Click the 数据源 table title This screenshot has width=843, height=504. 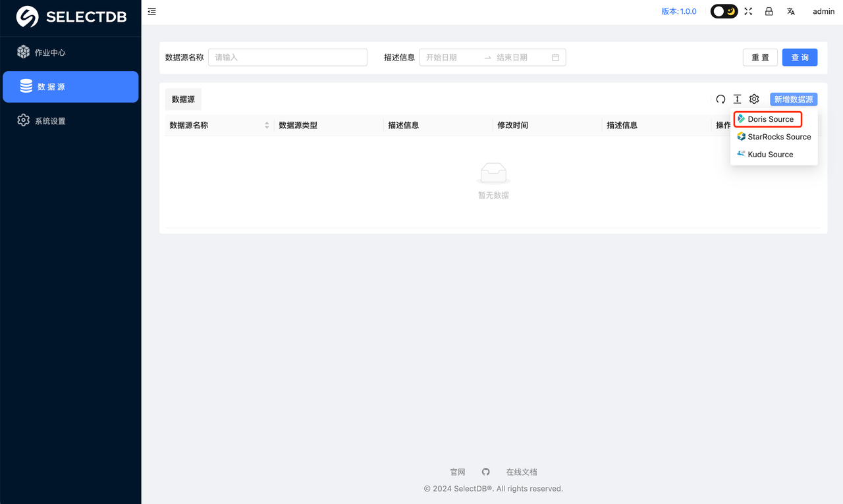(183, 99)
